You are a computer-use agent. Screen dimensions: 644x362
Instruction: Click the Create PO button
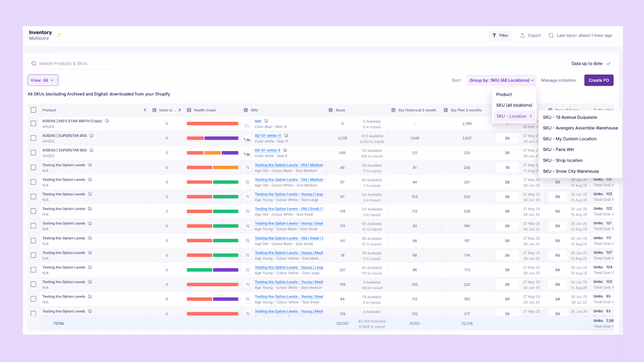599,80
